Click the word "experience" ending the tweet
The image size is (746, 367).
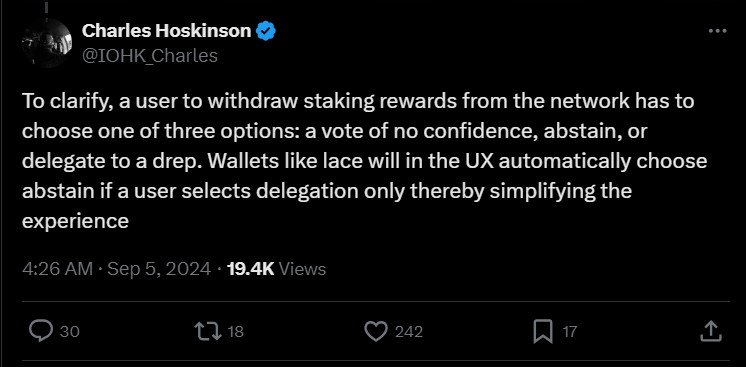click(x=75, y=222)
